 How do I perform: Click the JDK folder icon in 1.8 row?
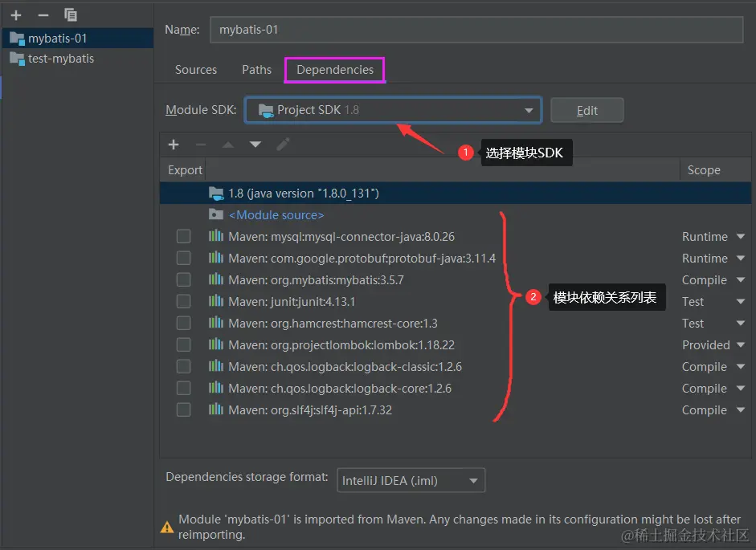216,194
